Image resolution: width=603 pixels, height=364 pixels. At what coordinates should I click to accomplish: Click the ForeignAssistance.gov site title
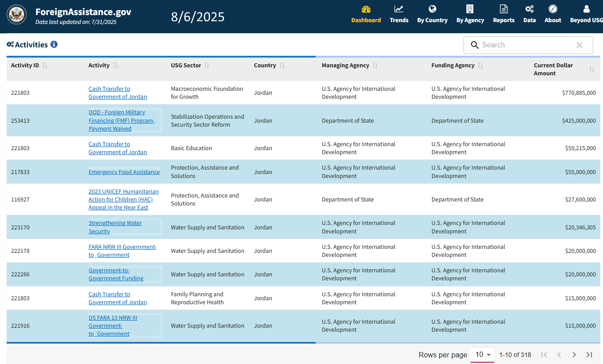(83, 12)
